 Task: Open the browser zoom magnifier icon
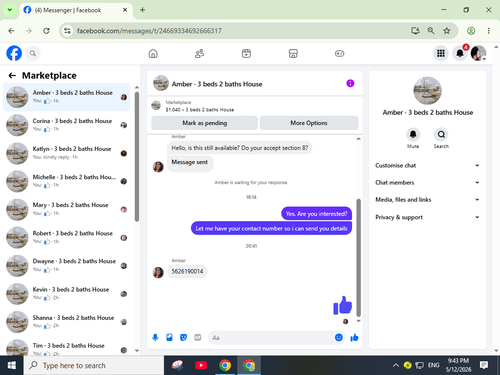(x=431, y=31)
